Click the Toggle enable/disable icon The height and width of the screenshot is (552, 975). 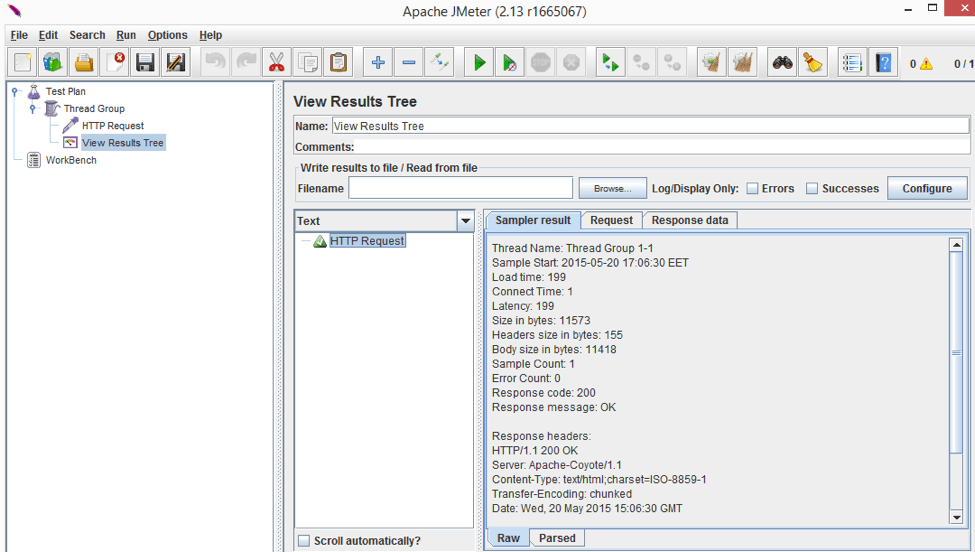point(439,62)
